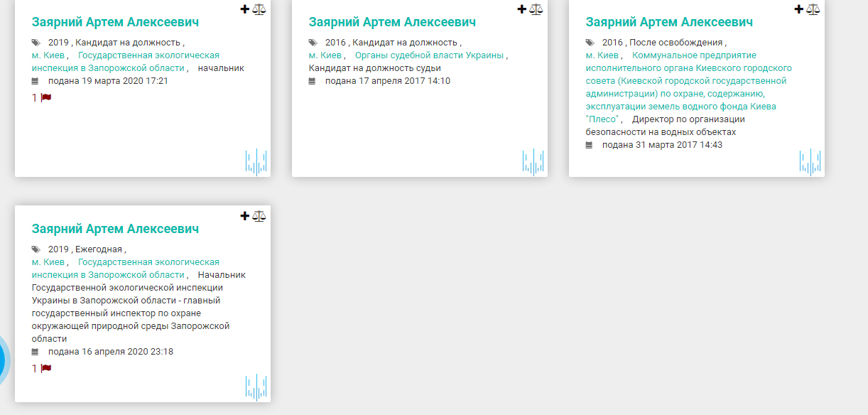
Task: Click text подана 19 марта 2020 17:21
Action: pyautogui.click(x=108, y=81)
